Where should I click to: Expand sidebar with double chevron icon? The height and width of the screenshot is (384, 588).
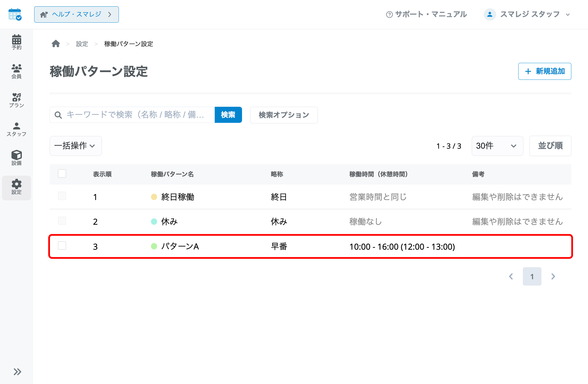pos(17,372)
